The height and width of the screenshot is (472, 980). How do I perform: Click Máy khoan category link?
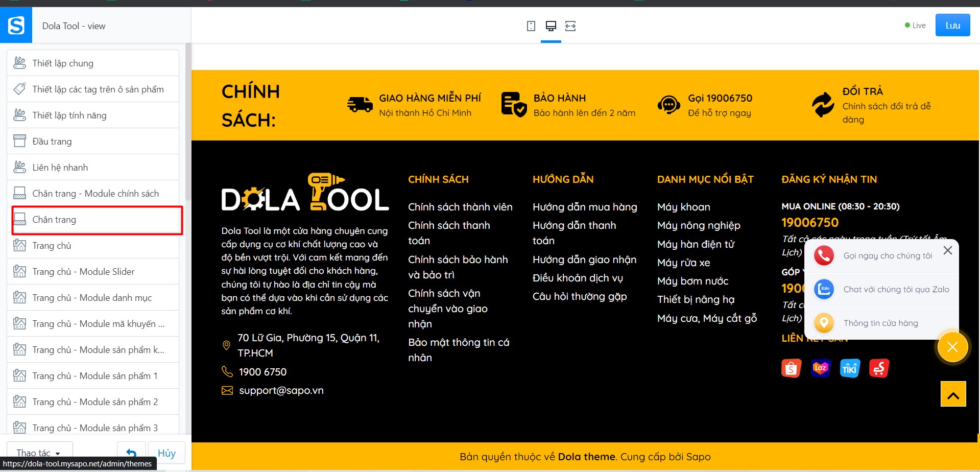(x=684, y=207)
